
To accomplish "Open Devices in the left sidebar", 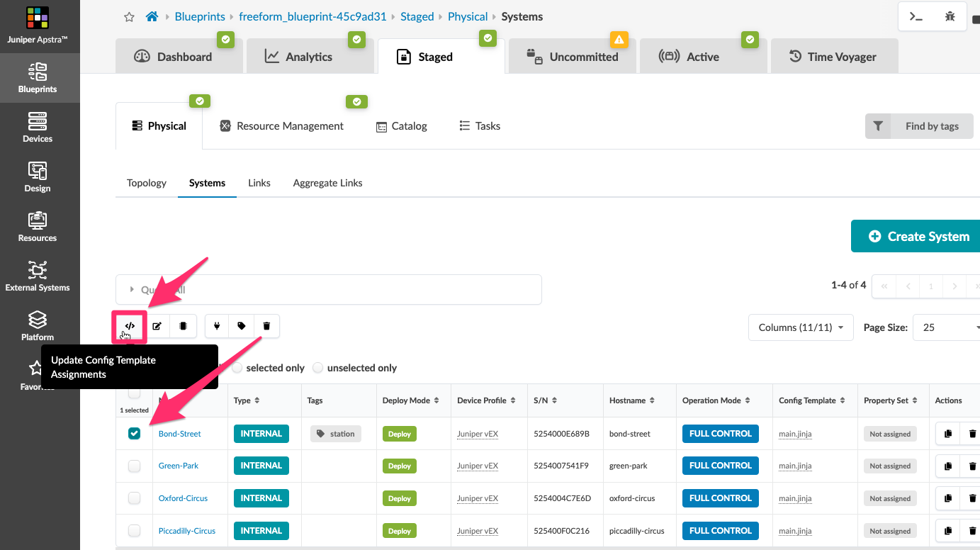I will 38,128.
